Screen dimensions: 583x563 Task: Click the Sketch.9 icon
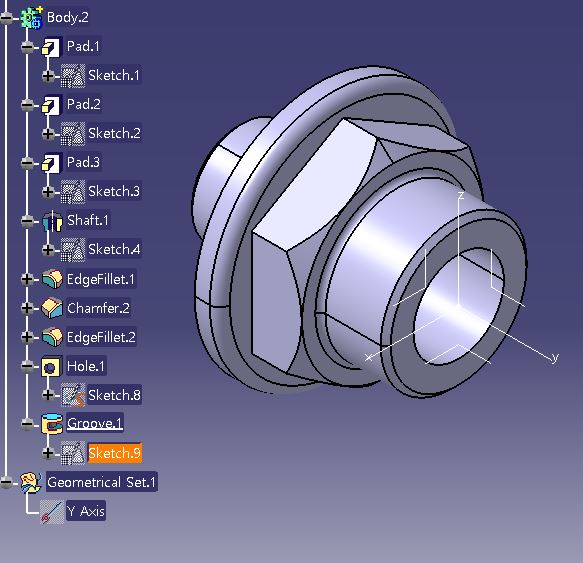(73, 453)
